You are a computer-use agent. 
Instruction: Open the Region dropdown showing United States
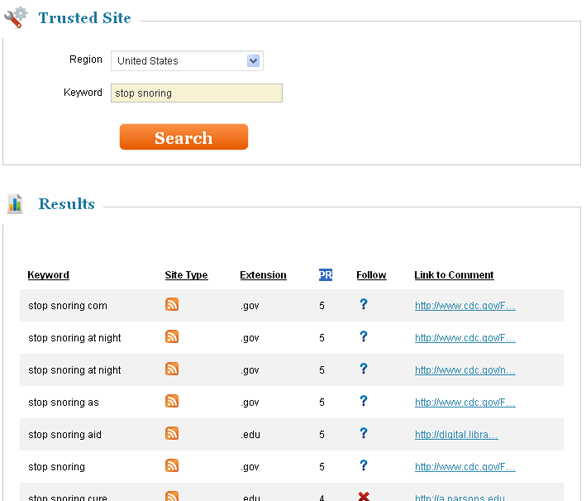click(x=187, y=61)
